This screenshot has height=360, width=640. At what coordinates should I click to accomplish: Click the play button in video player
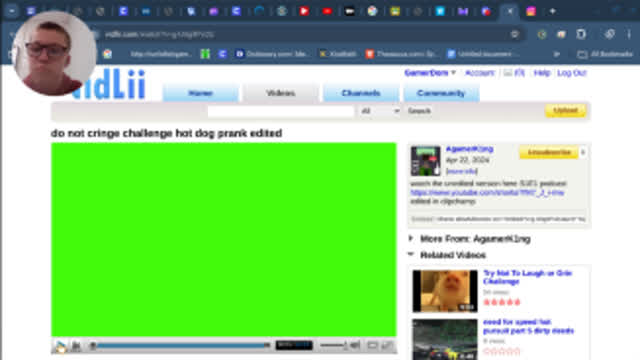pyautogui.click(x=60, y=346)
